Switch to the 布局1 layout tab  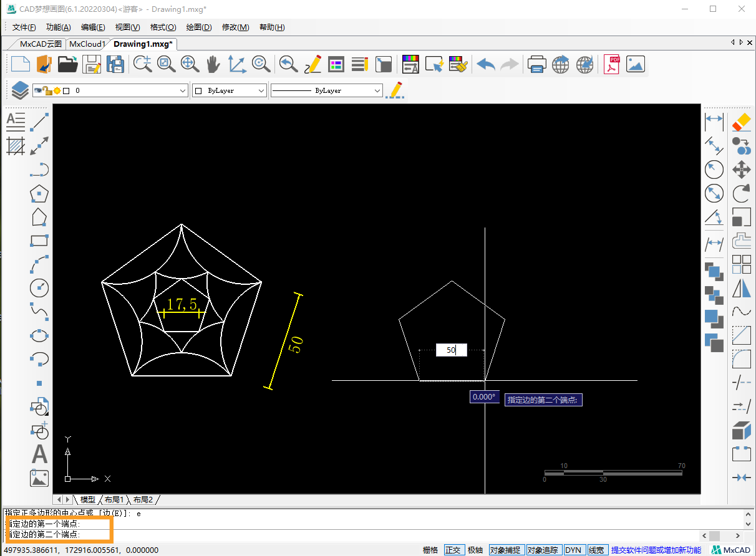(114, 499)
